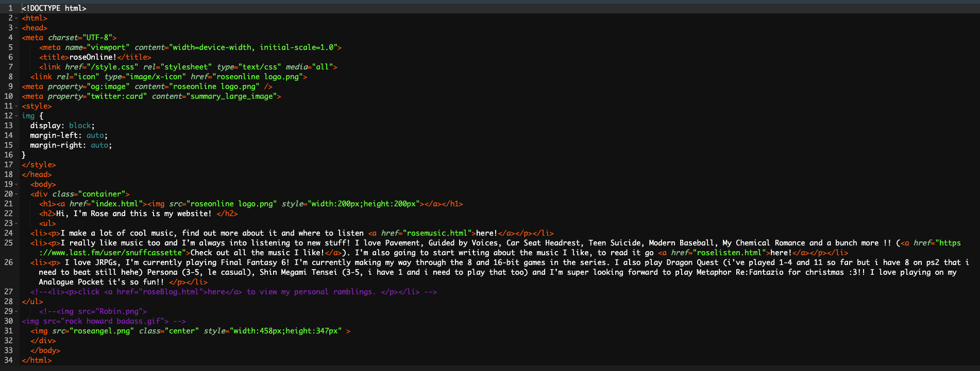Click the "image/x-icon" type value
980x371 pixels.
pos(154,77)
